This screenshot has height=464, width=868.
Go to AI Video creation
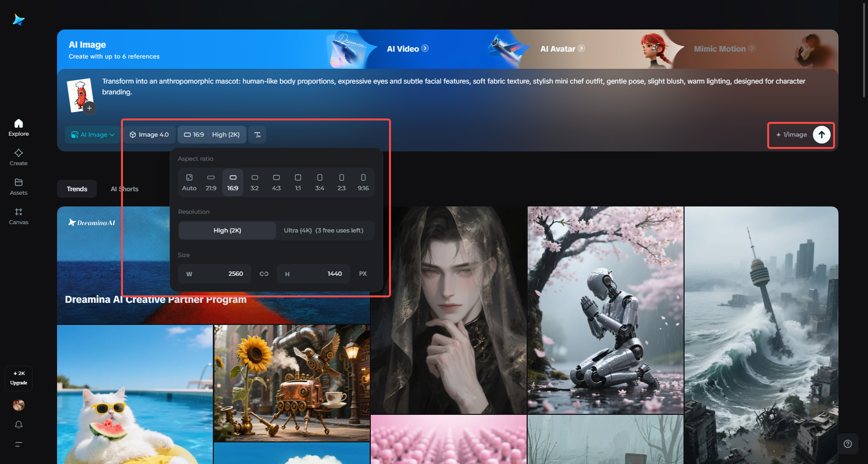407,49
